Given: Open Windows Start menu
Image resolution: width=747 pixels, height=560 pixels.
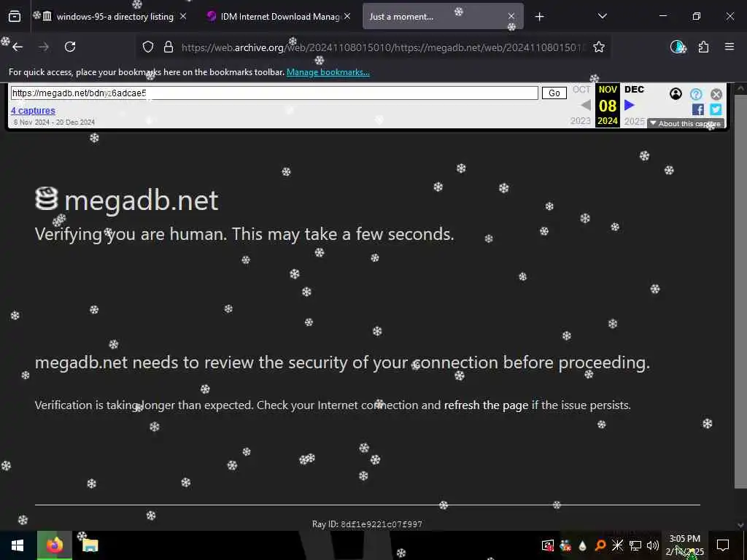Looking at the screenshot, I should [x=18, y=545].
